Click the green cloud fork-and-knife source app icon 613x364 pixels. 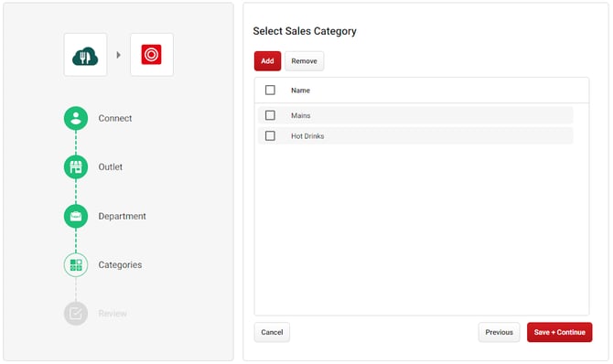point(85,55)
